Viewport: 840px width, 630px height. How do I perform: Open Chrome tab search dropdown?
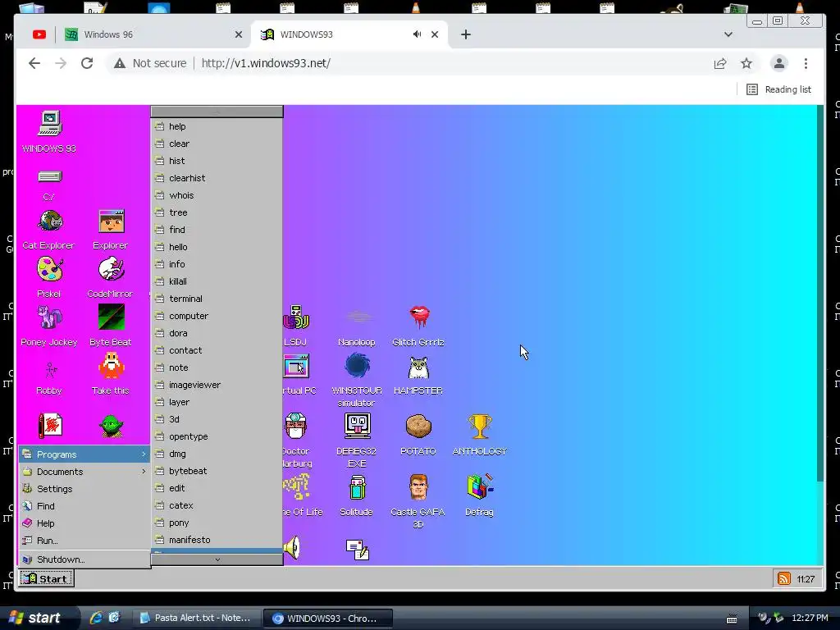728,34
